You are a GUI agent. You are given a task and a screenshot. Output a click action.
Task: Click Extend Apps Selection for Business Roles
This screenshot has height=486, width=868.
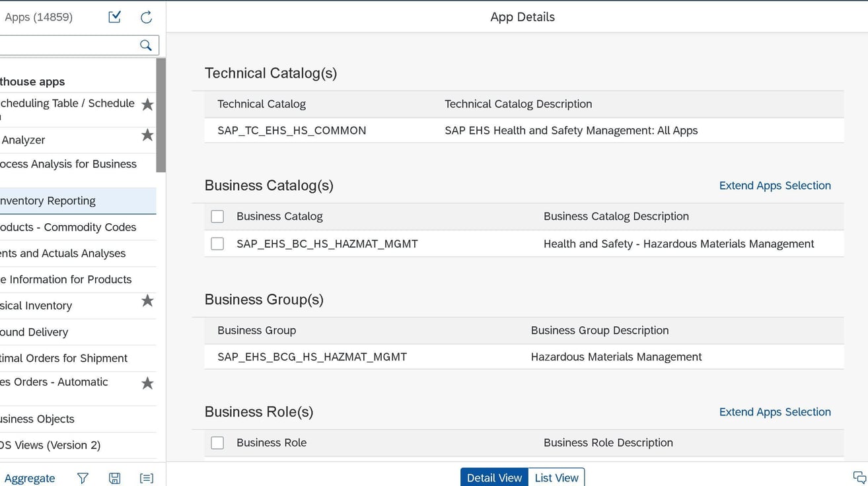pyautogui.click(x=774, y=411)
